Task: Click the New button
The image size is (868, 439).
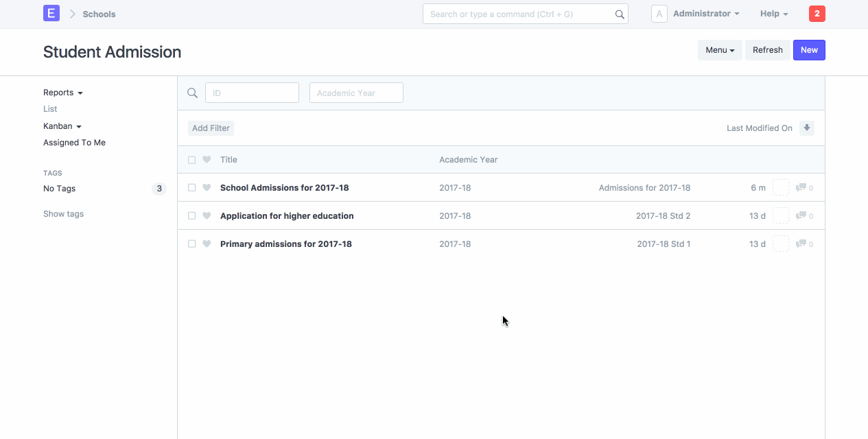Action: click(x=809, y=50)
